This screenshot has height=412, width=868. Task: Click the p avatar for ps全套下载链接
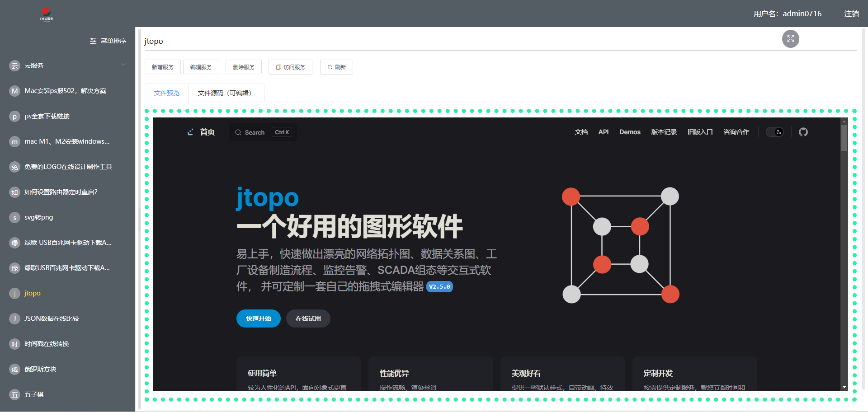(15, 117)
